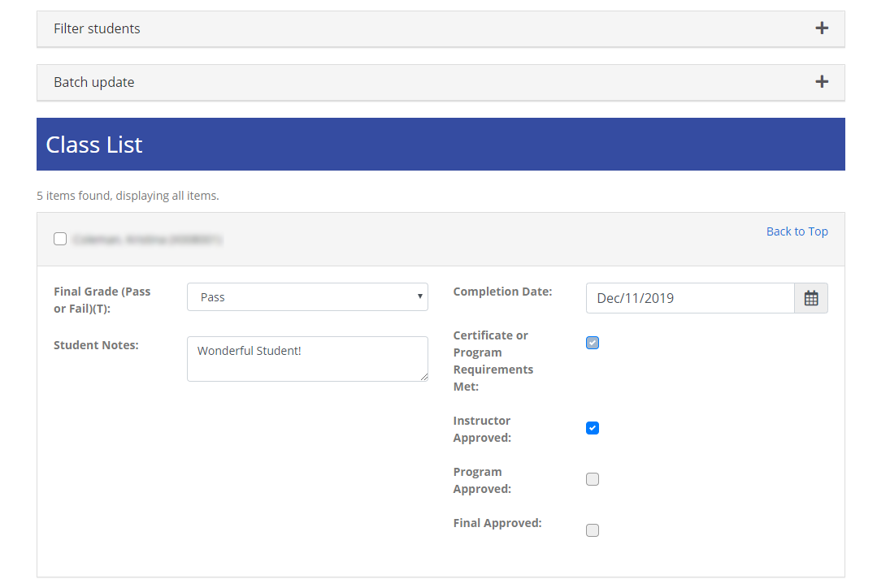
Task: Click the Completion Date field showing Dec/11/2019
Action: (x=689, y=298)
